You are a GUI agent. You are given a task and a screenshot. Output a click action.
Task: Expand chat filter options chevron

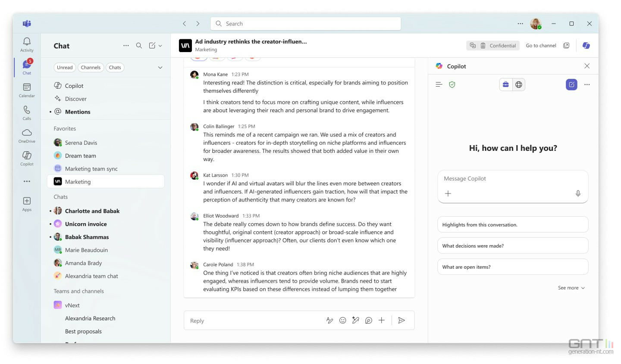[x=160, y=68]
